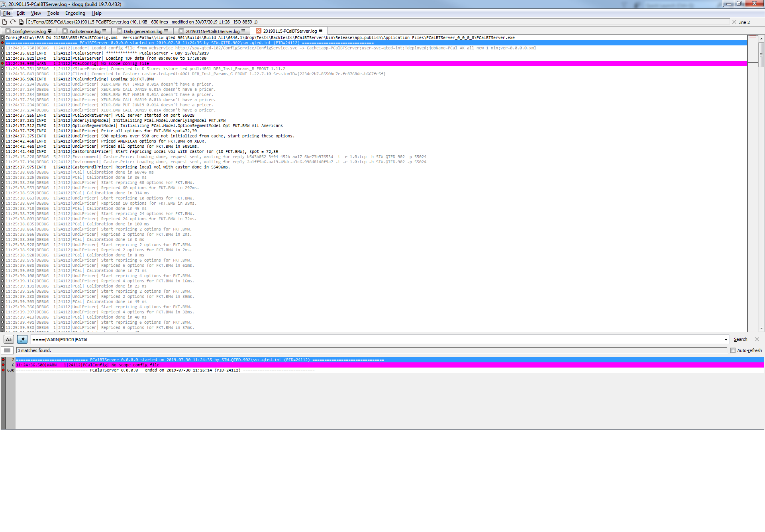The width and height of the screenshot is (765, 532).
Task: Click the X icon beside Line 2
Action: [x=734, y=22]
